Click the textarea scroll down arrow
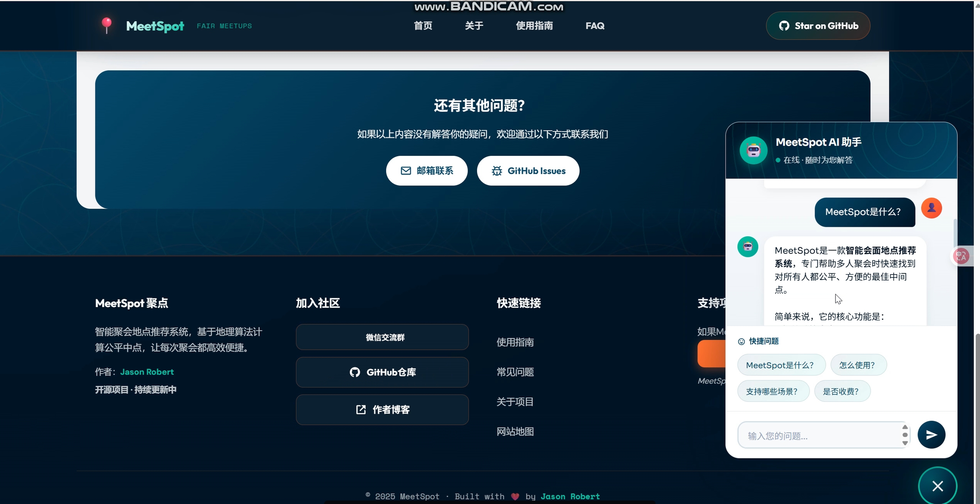980x504 pixels. [905, 443]
